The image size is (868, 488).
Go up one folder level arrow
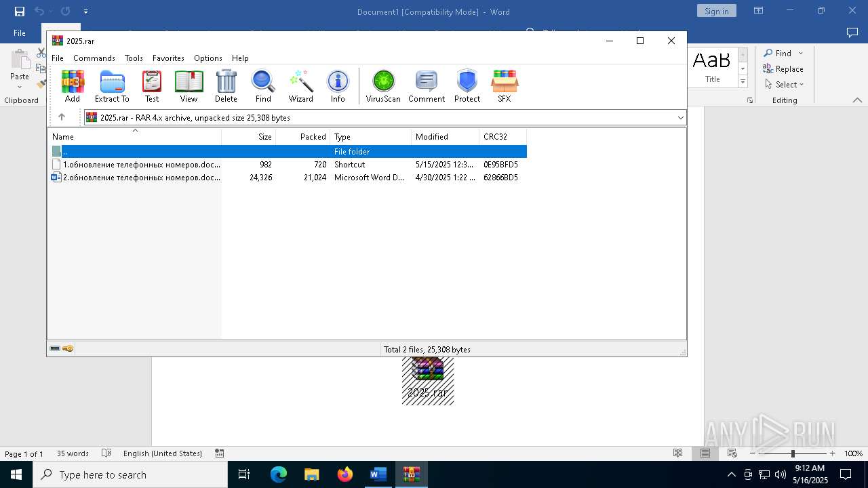coord(62,117)
